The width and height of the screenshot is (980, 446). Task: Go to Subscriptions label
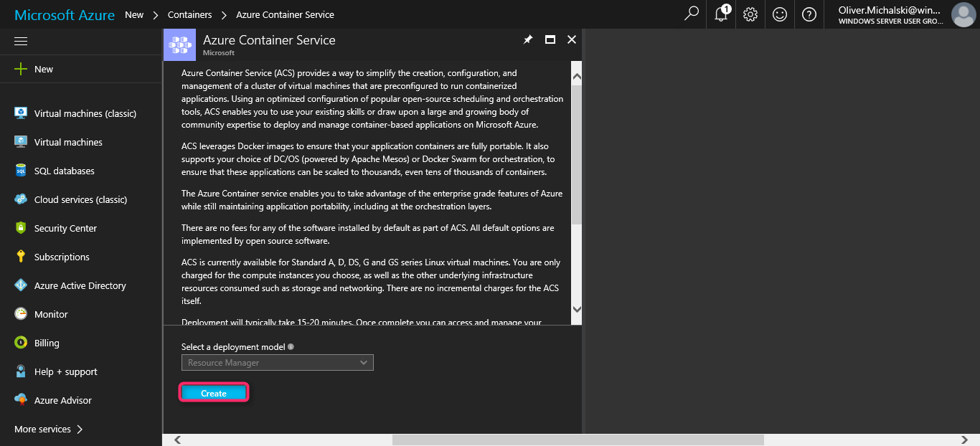coord(62,257)
